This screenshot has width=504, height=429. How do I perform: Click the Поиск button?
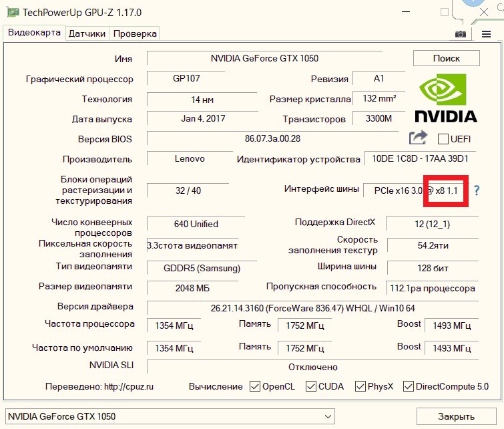click(x=446, y=58)
